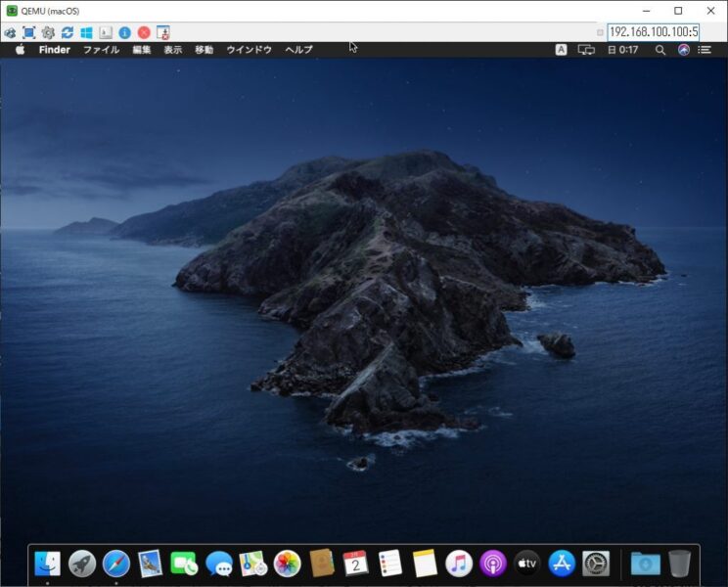Open Podcasts from the Dock

(493, 564)
